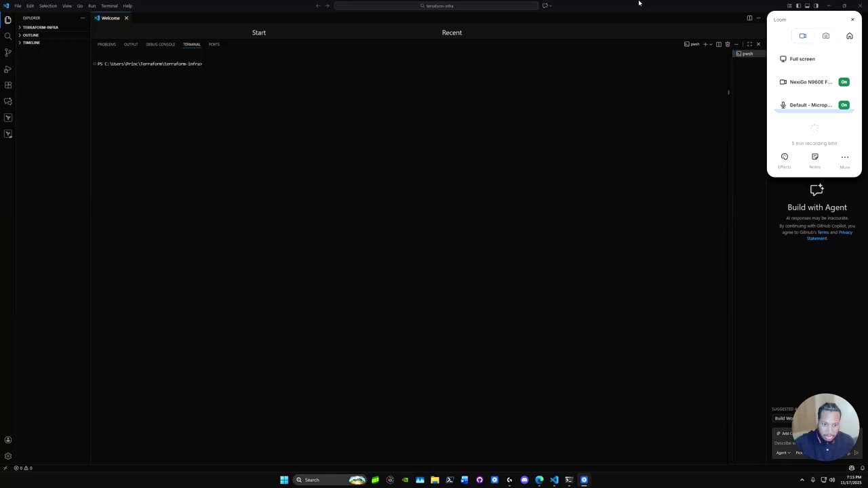Viewport: 868px width, 488px height.
Task: Open the Source Control view
Action: (8, 52)
